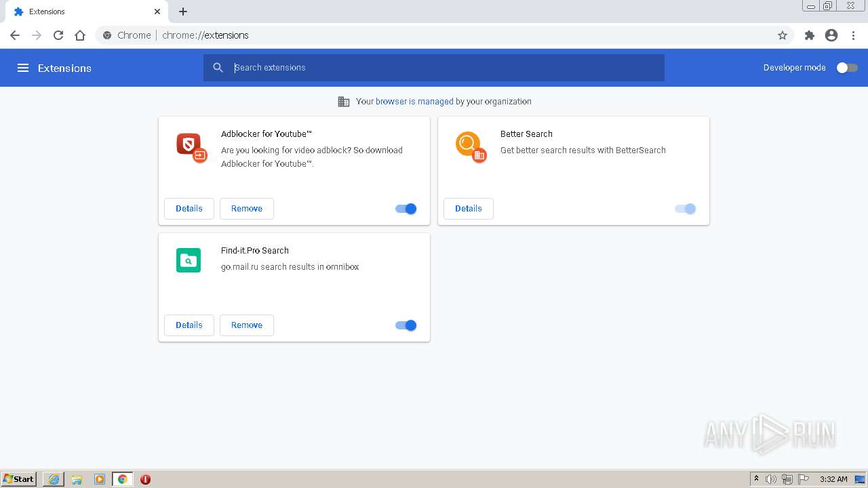Click the network tray icon
This screenshot has height=488, width=868.
(x=787, y=479)
